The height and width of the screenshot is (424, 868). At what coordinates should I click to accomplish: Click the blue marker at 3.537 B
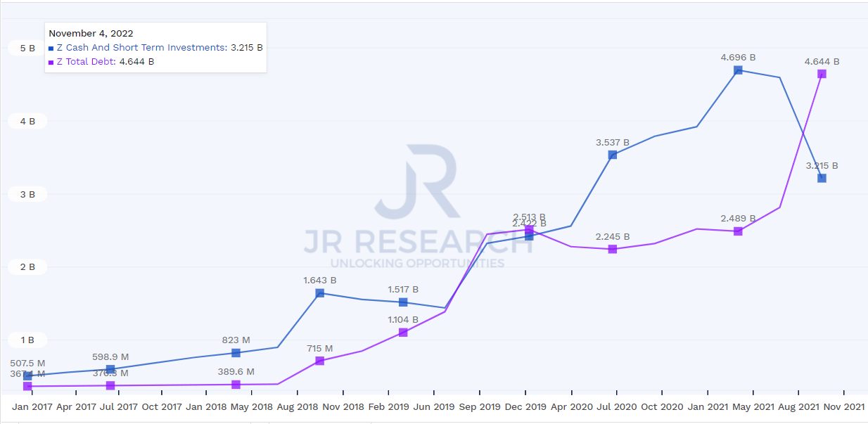point(613,155)
